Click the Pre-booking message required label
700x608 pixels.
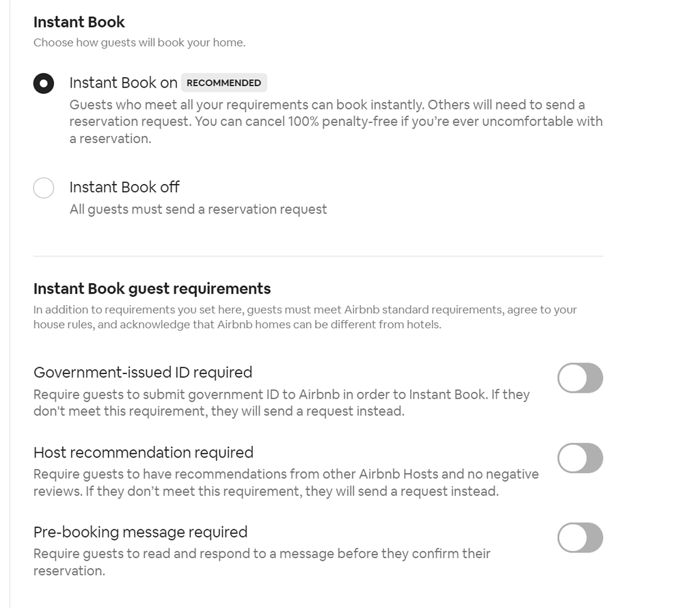pos(142,531)
